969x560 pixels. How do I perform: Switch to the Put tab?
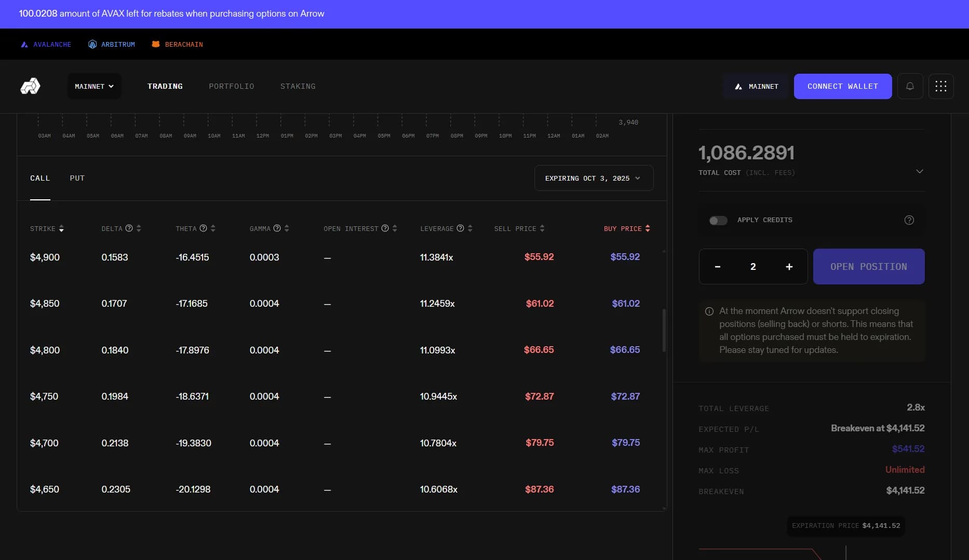[77, 178]
